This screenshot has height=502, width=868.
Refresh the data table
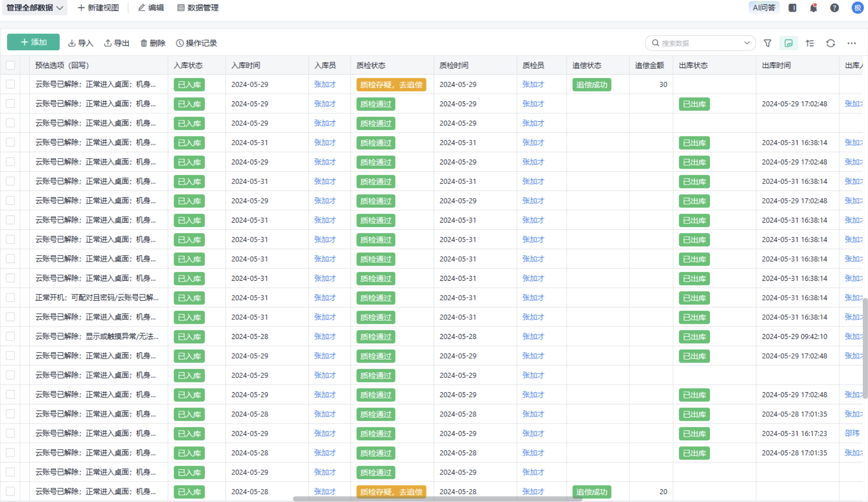coord(830,43)
